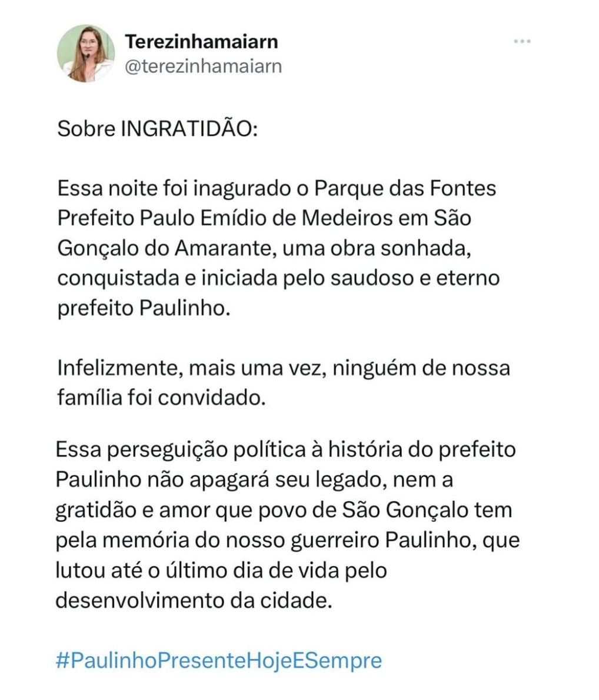Click the phrase "Parque das Fontes"
The width and height of the screenshot is (599, 700).
(x=406, y=189)
